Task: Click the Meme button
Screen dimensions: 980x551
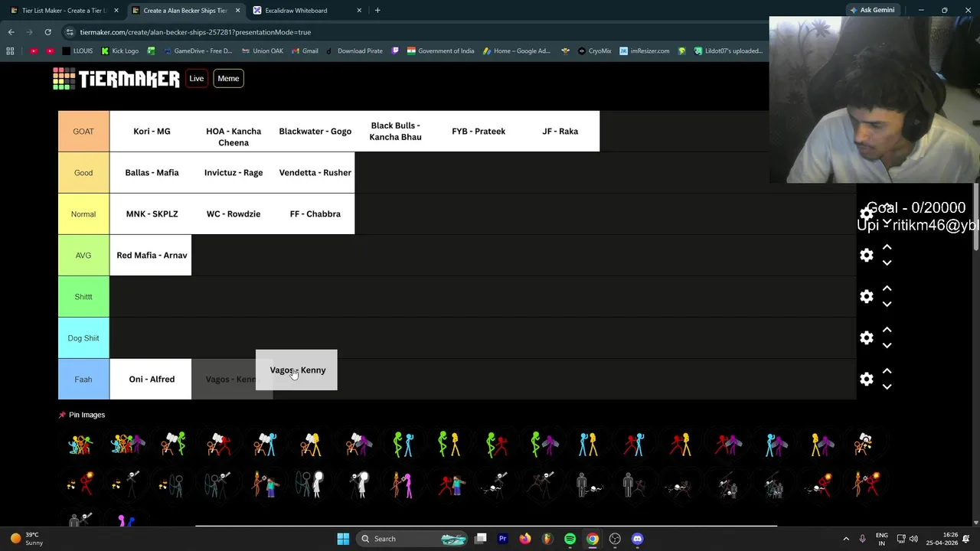Action: click(228, 78)
